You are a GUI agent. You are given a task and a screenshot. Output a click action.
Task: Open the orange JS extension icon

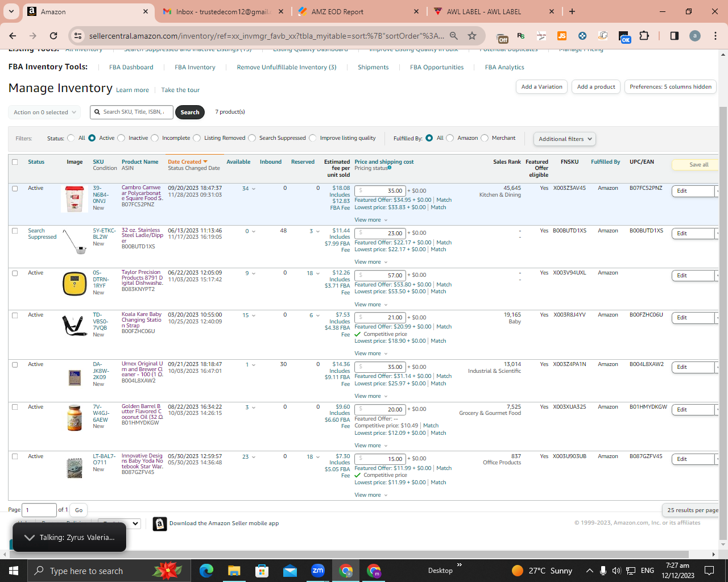click(562, 36)
